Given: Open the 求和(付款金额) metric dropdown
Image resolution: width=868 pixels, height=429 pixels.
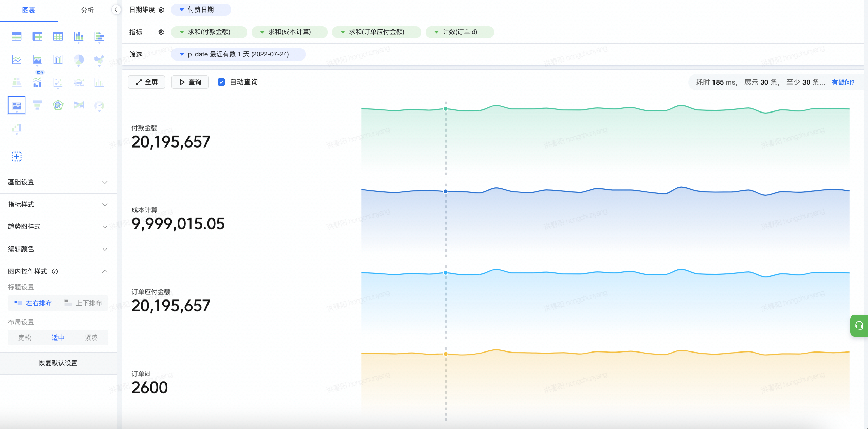Looking at the screenshot, I should 209,32.
